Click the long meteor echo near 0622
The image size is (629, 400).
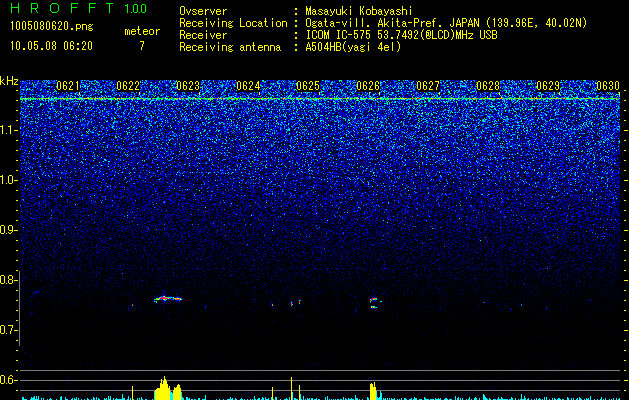point(168,298)
